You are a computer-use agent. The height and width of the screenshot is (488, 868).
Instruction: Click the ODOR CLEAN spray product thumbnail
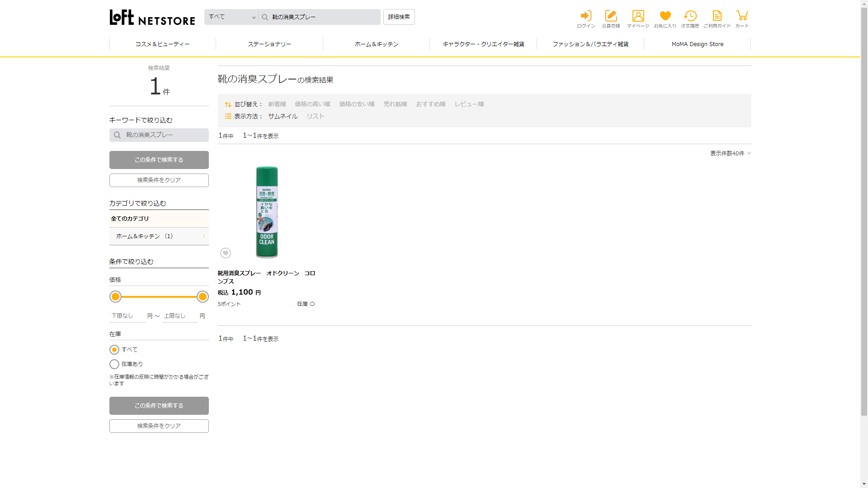click(267, 212)
